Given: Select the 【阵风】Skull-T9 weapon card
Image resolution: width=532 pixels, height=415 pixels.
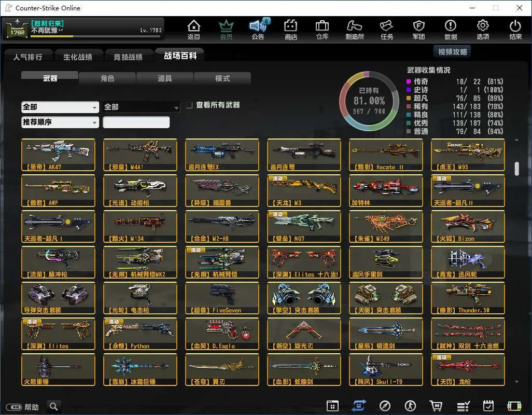Looking at the screenshot, I should 386,369.
